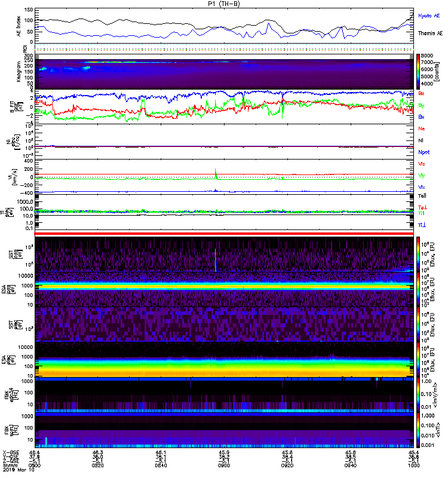
Task: Click the SST ions Eflux color bar
Action: tap(418, 255)
